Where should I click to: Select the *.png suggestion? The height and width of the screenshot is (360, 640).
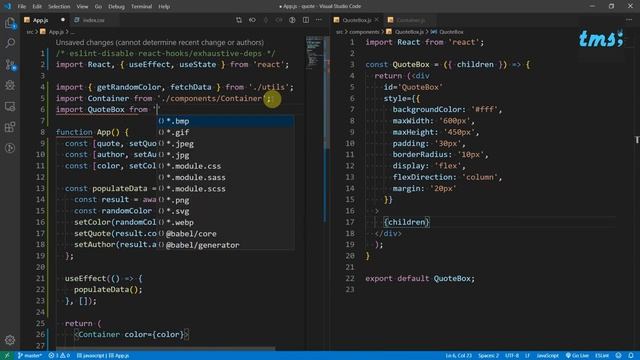226,200
